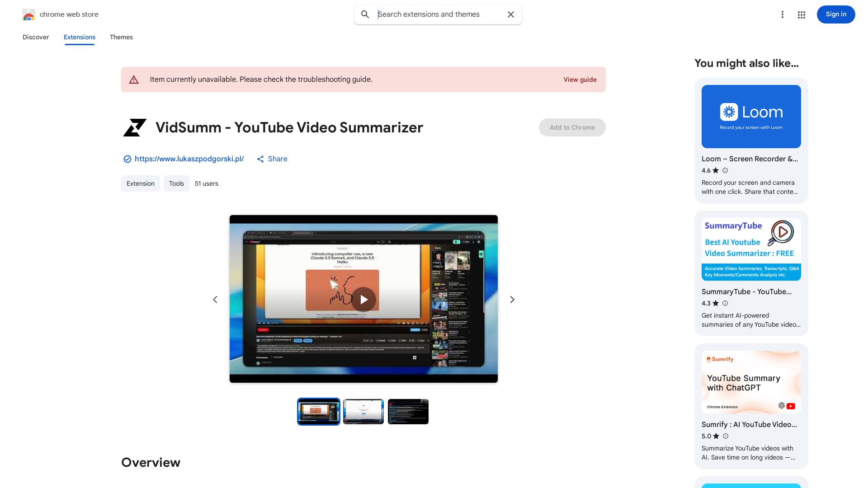Open the Google apps grid menu
Screen dimensions: 868x488
pyautogui.click(x=801, y=14)
